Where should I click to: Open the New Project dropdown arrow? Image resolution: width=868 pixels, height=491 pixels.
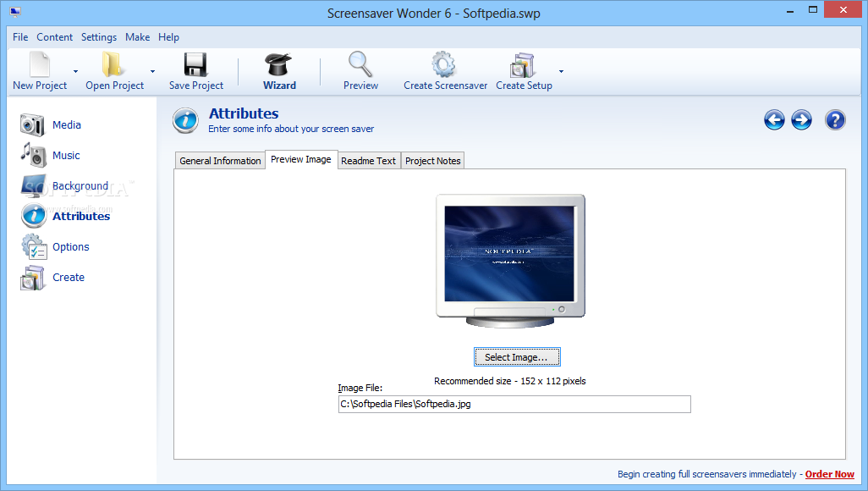click(x=76, y=71)
